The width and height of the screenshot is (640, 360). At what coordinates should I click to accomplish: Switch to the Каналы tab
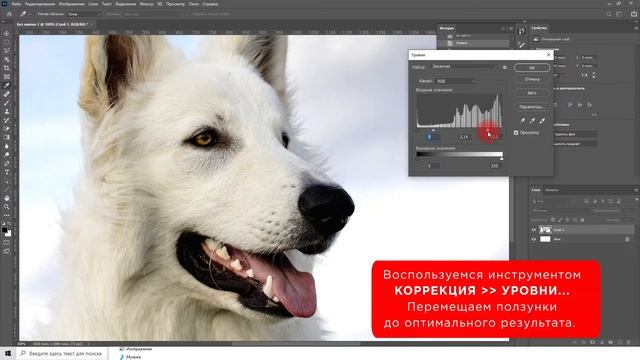(552, 190)
